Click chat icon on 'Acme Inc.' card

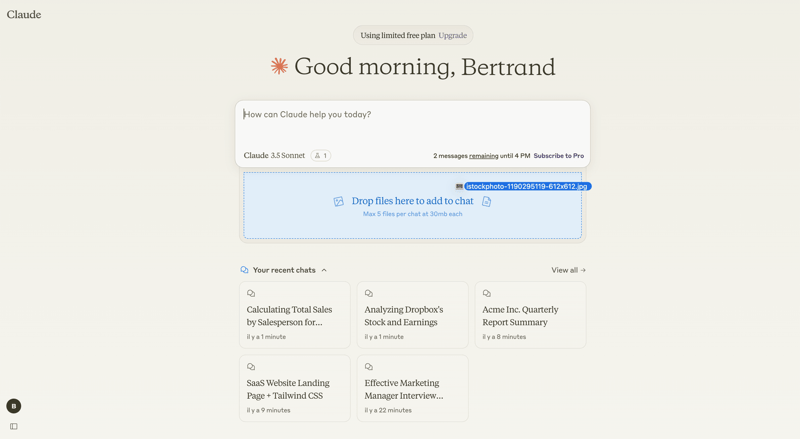[x=487, y=294]
